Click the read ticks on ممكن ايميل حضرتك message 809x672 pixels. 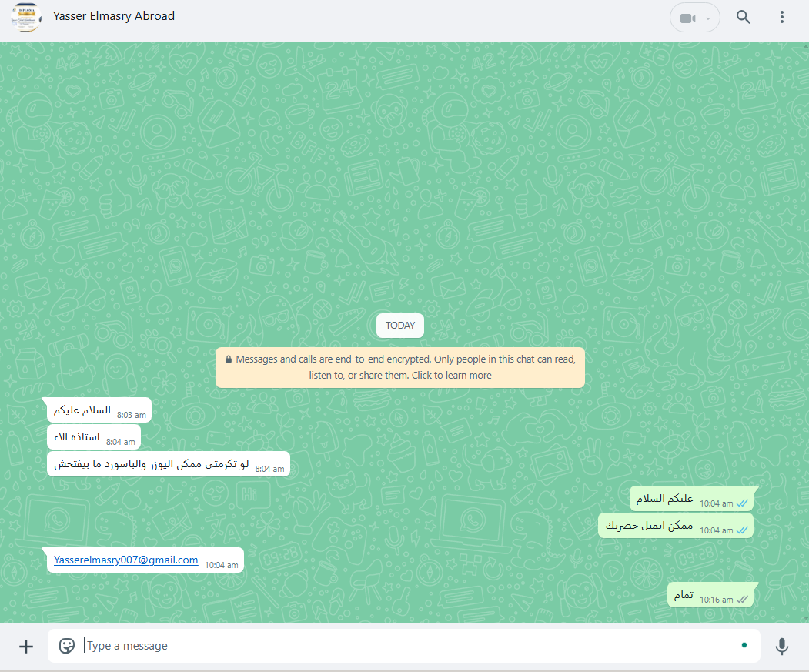click(742, 530)
